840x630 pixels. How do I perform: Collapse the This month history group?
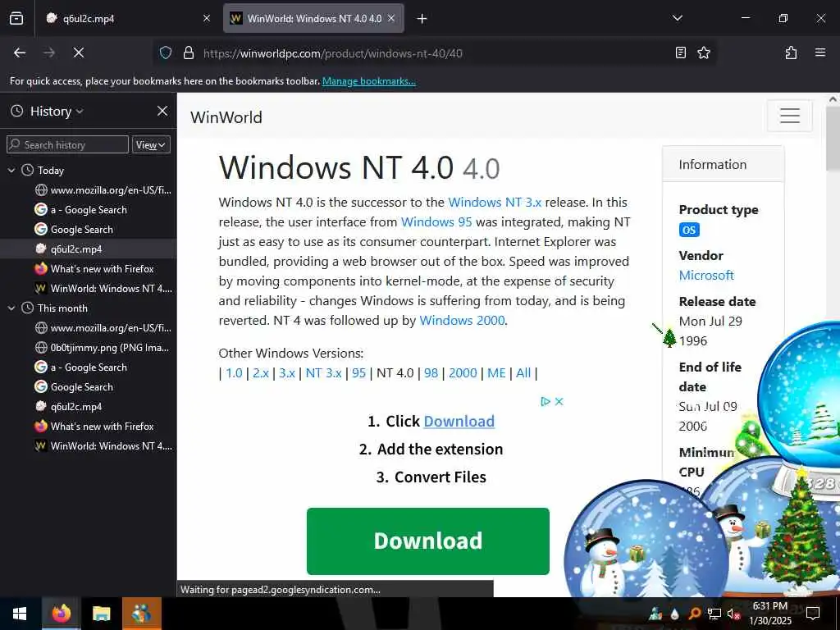(x=11, y=308)
